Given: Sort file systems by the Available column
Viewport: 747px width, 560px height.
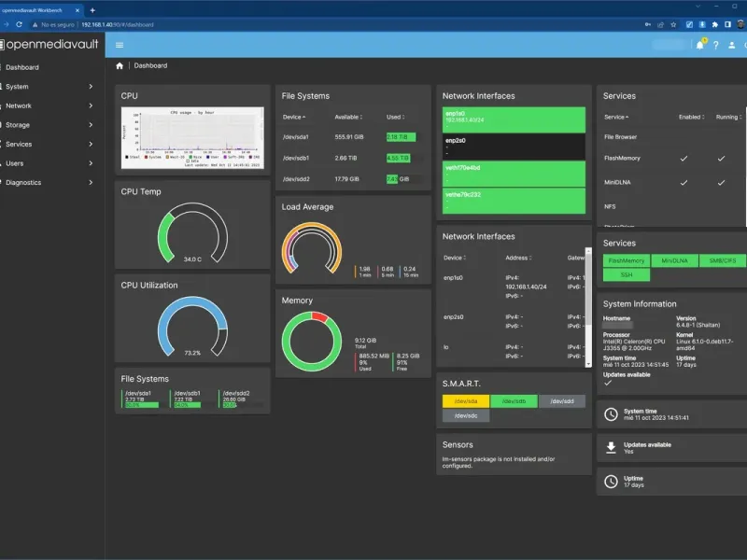Looking at the screenshot, I should point(348,118).
